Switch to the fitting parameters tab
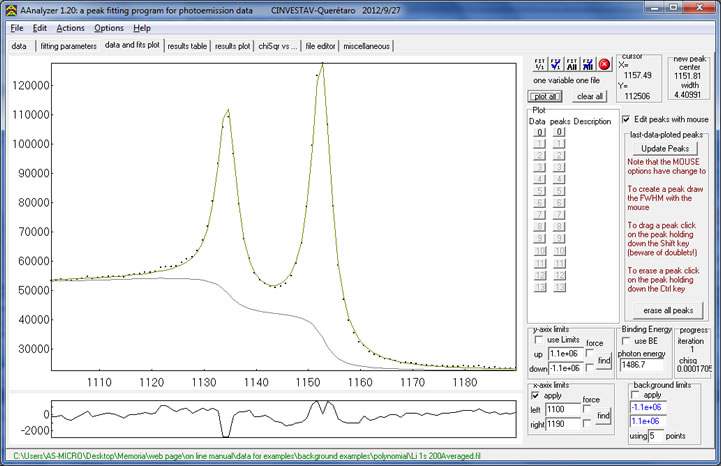 point(68,46)
